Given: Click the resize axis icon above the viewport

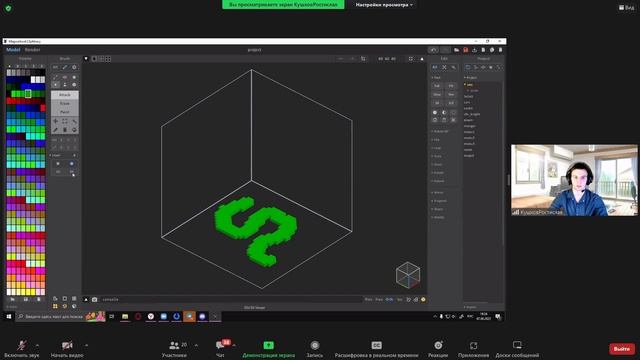Looking at the screenshot, I should pyautogui.click(x=363, y=59).
